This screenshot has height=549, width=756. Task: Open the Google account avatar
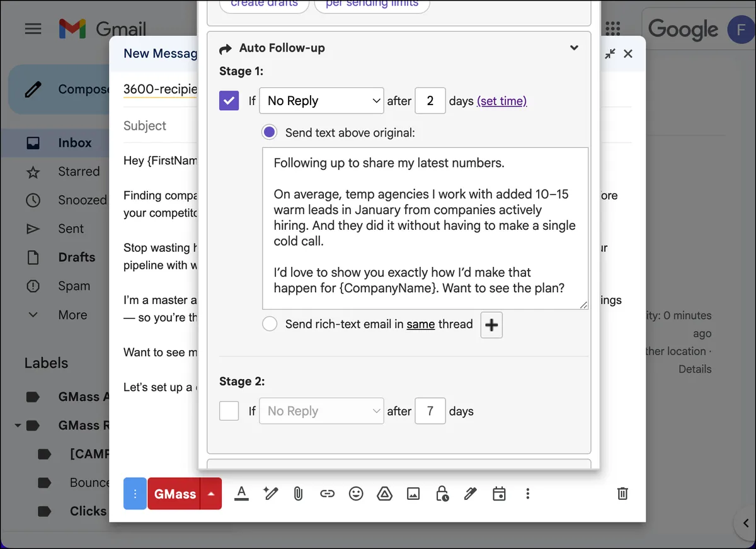pos(742,29)
